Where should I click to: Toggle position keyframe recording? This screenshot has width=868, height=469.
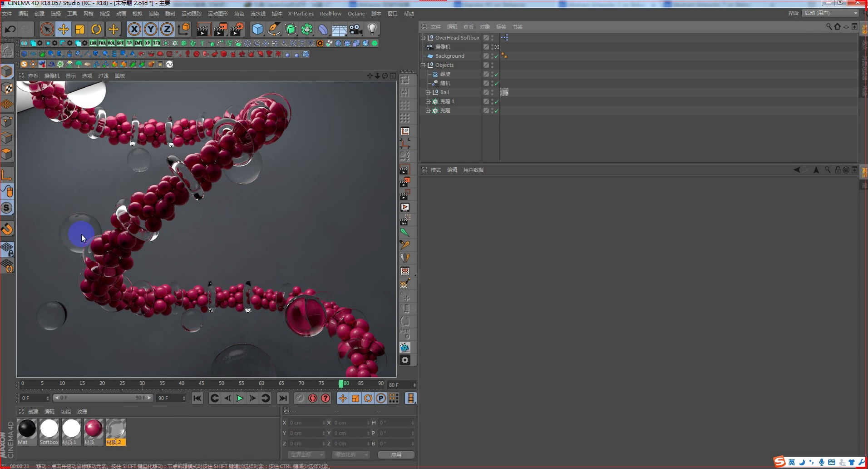point(343,399)
